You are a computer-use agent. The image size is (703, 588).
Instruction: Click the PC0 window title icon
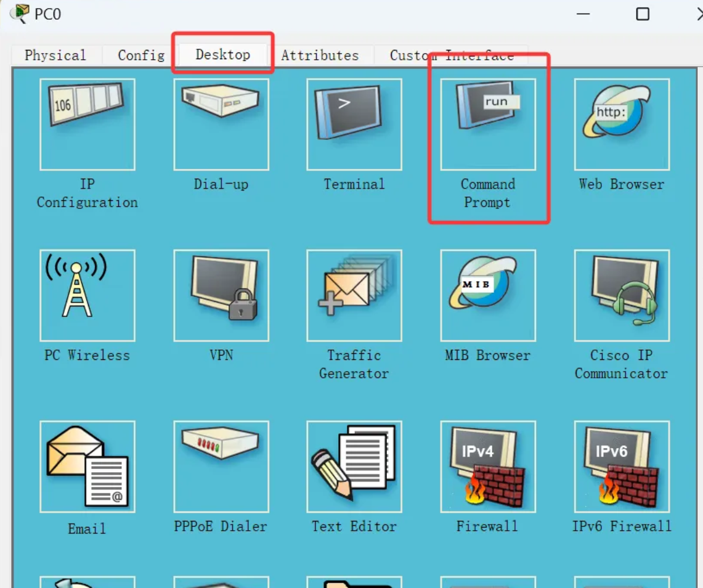pyautogui.click(x=20, y=13)
